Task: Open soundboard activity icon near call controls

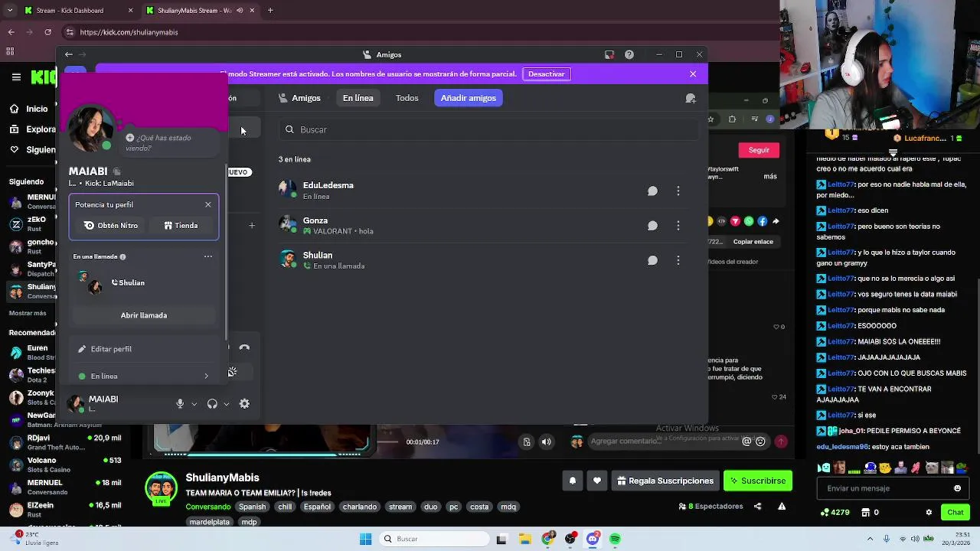Action: click(232, 372)
